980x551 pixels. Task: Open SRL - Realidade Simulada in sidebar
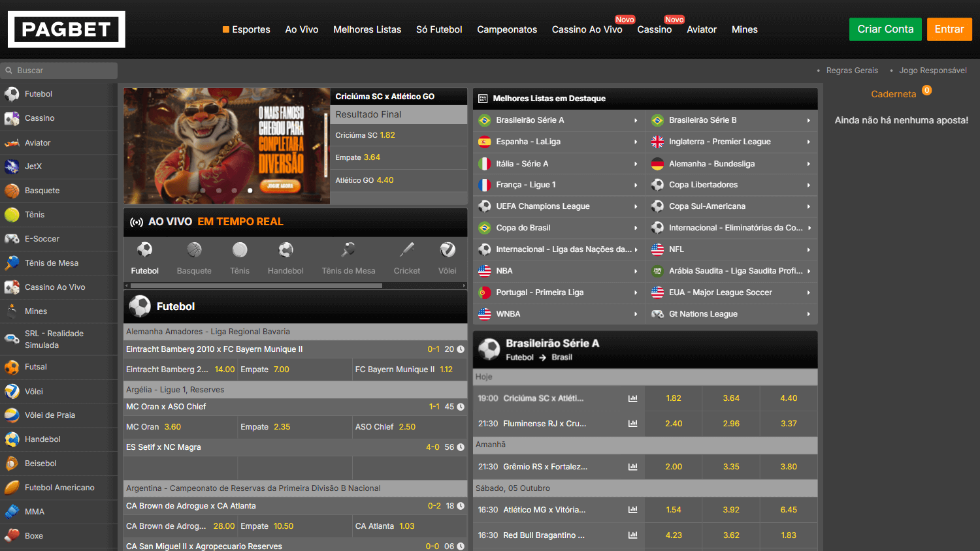[59, 339]
